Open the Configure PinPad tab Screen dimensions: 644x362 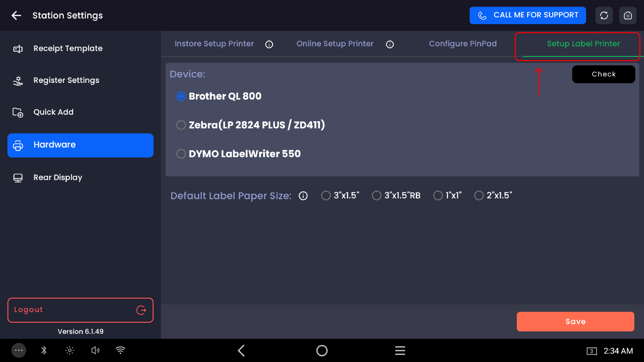tap(463, 44)
